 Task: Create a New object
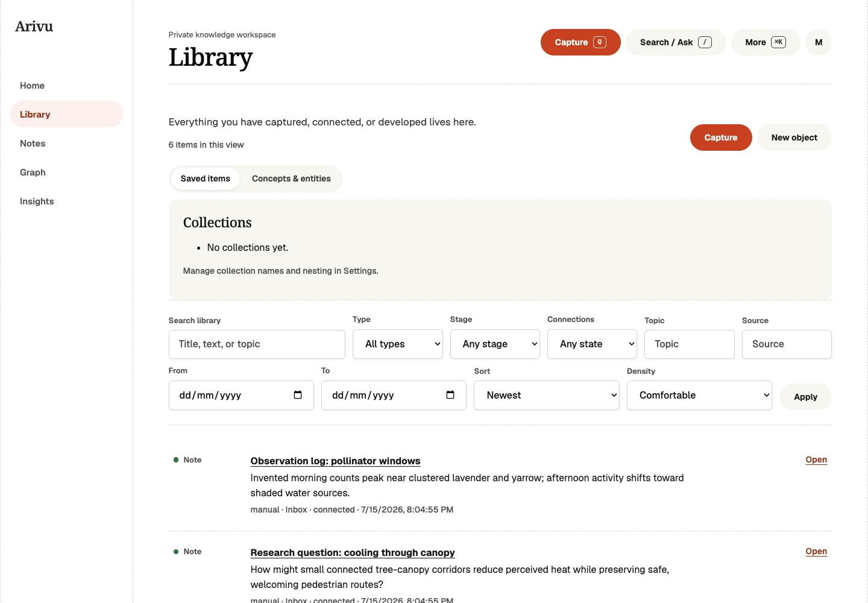tap(794, 137)
